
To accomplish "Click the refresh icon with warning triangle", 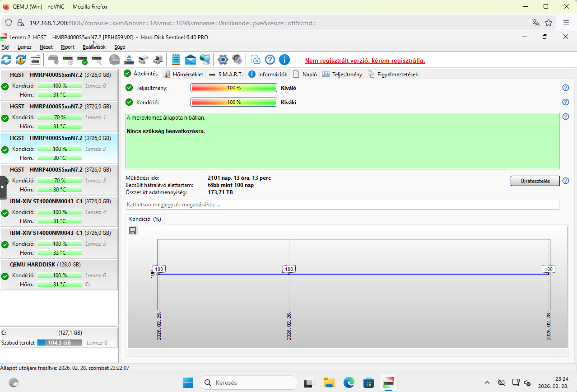I will pyautogui.click(x=21, y=60).
